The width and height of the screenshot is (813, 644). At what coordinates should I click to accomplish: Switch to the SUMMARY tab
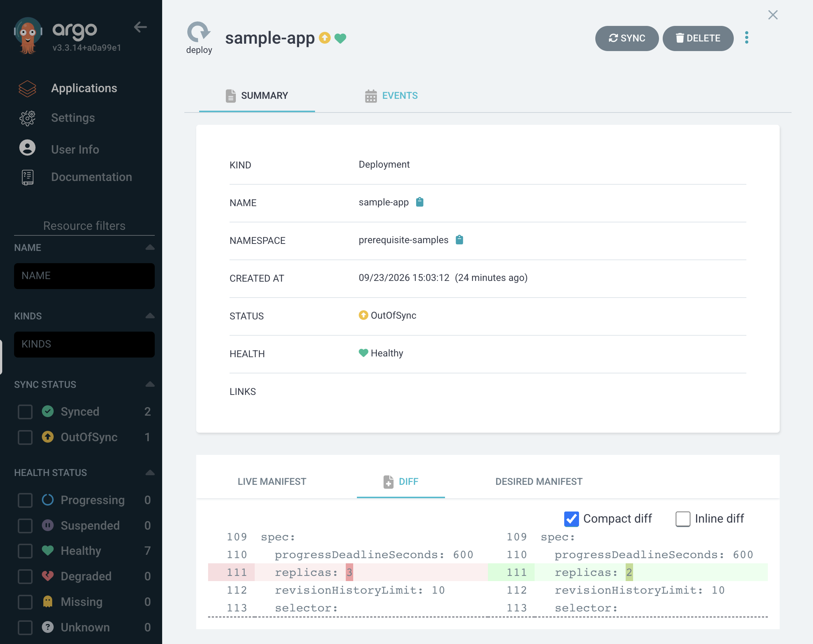point(257,95)
